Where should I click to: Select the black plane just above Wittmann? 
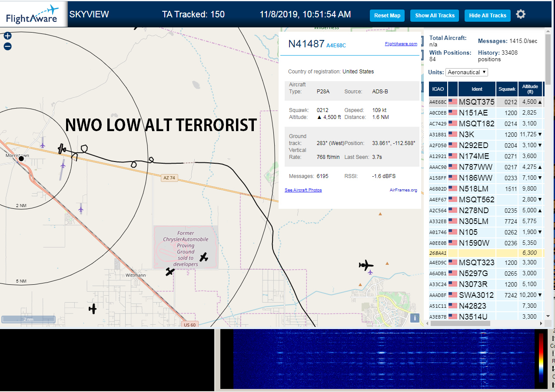point(170,272)
